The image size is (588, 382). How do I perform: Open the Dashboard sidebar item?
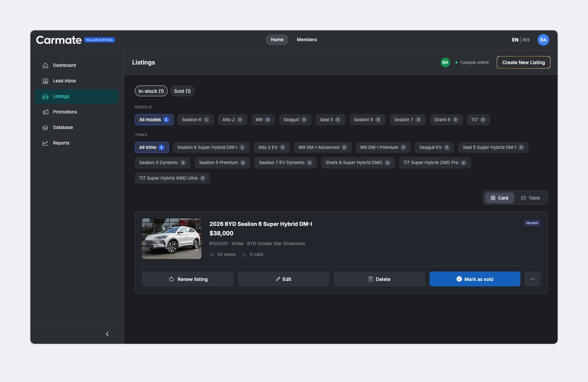76,65
